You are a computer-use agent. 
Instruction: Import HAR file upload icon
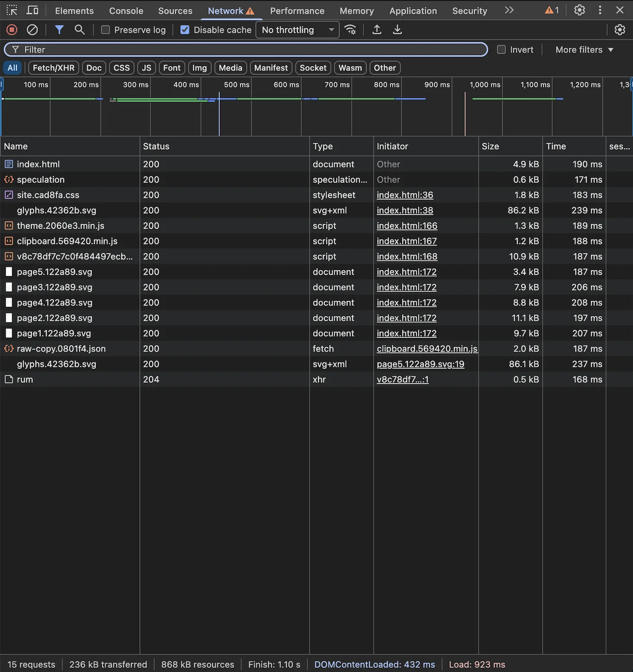[x=377, y=30]
